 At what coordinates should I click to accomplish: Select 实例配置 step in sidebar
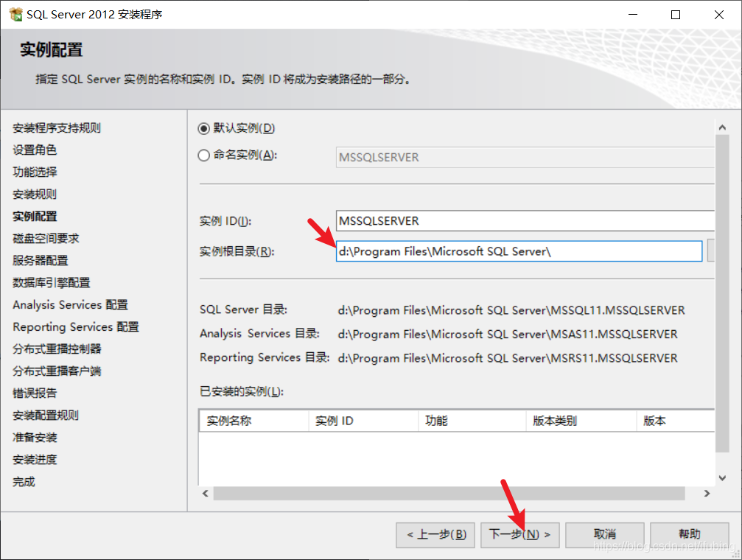pos(35,217)
